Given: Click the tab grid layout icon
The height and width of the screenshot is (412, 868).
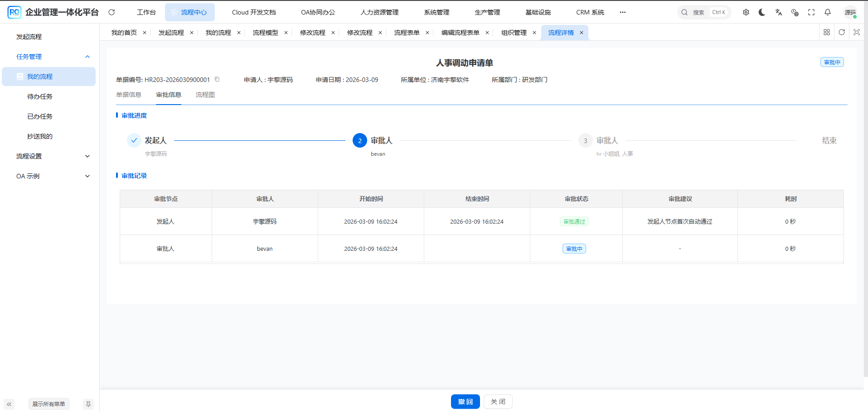Looking at the screenshot, I should (827, 32).
